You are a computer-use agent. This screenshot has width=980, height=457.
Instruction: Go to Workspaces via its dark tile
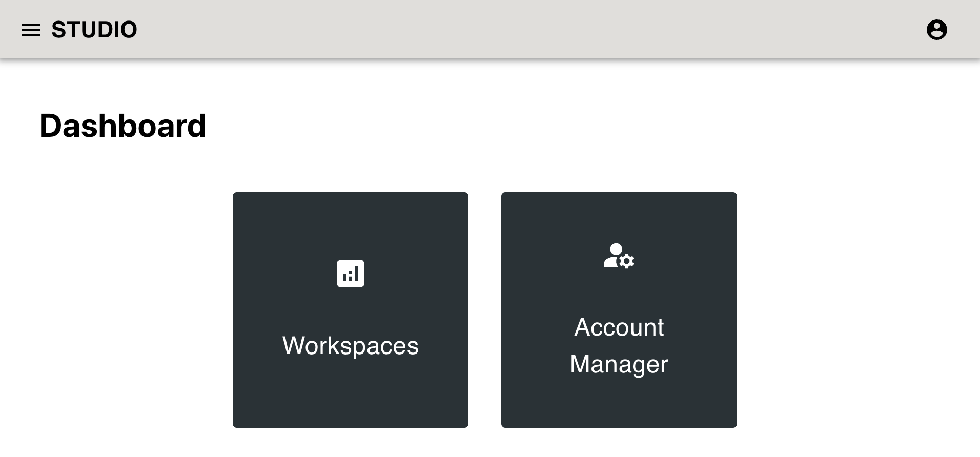[351, 310]
